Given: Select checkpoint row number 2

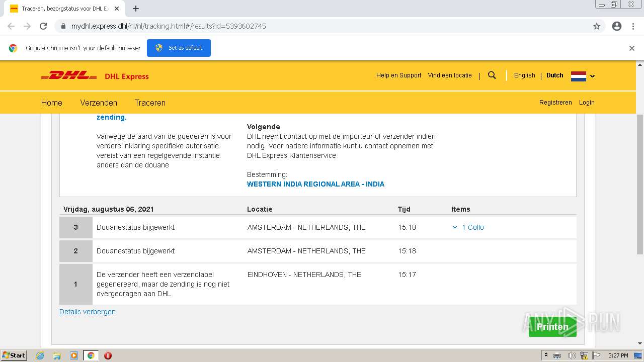Looking at the screenshot, I should click(x=76, y=251).
